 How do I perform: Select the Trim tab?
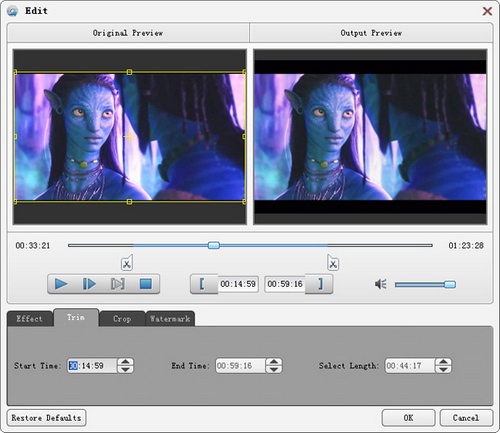coord(76,317)
